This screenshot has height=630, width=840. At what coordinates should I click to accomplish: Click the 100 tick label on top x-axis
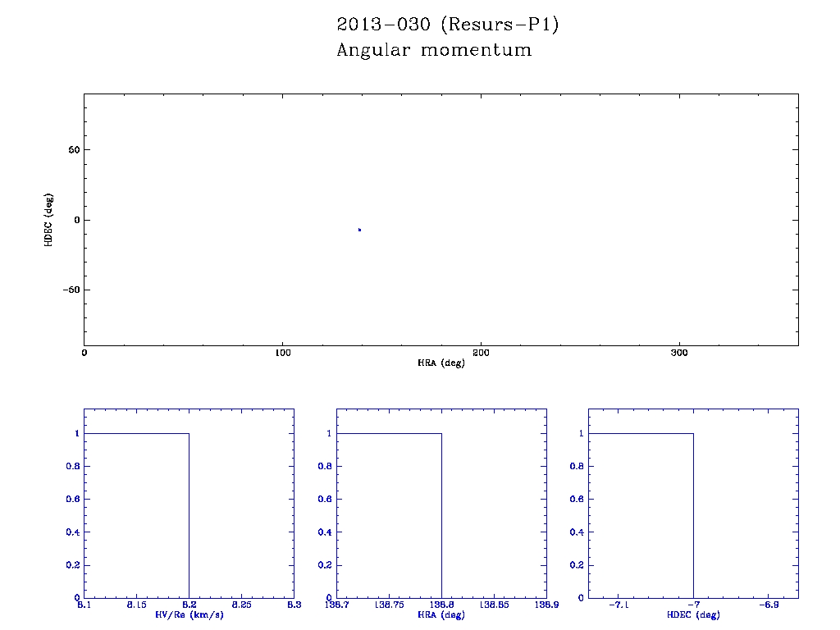pos(282,353)
